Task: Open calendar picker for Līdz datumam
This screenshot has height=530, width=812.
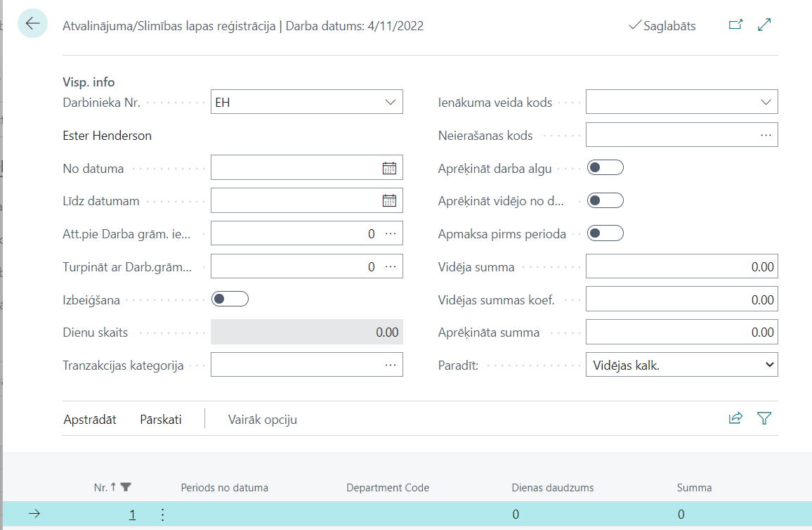Action: [x=389, y=200]
